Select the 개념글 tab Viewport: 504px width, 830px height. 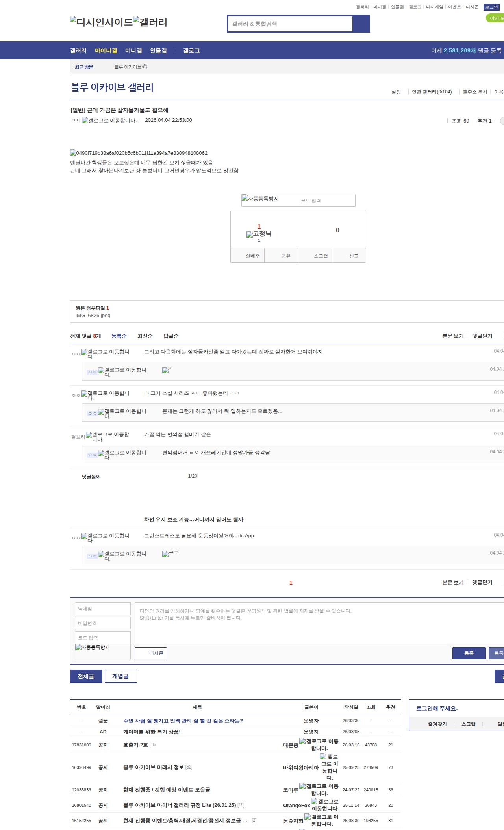pyautogui.click(x=120, y=676)
